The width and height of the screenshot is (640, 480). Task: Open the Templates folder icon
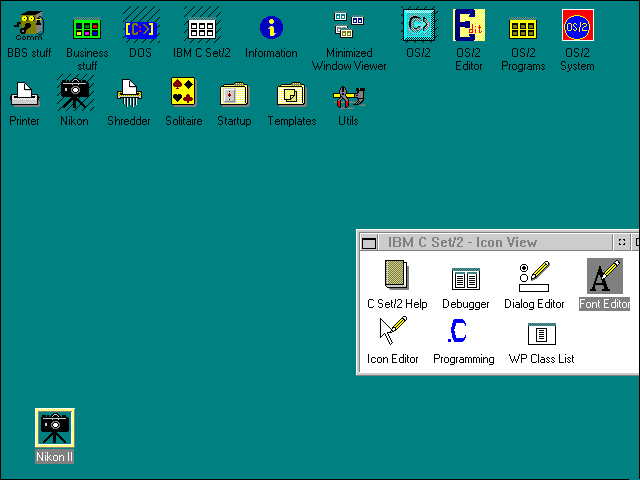[291, 95]
